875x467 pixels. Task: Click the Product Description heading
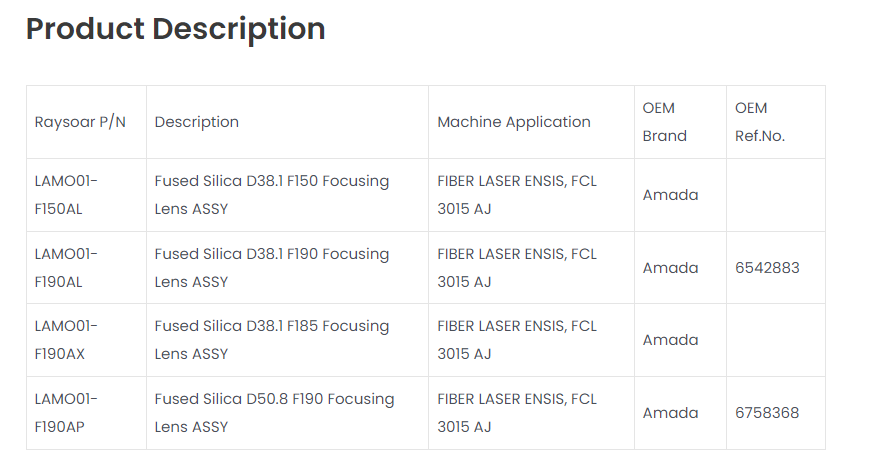[175, 29]
